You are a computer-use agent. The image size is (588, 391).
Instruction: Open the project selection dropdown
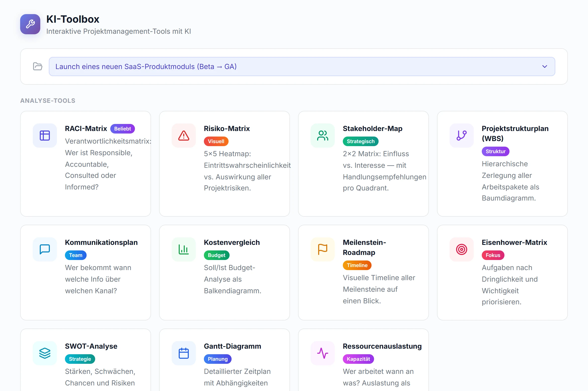pyautogui.click(x=302, y=67)
